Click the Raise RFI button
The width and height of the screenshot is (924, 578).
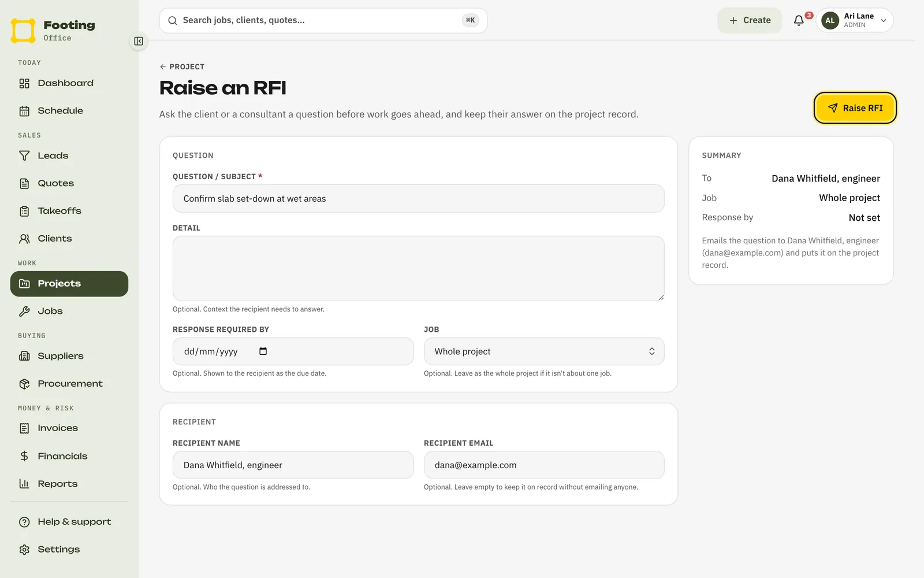[855, 108]
